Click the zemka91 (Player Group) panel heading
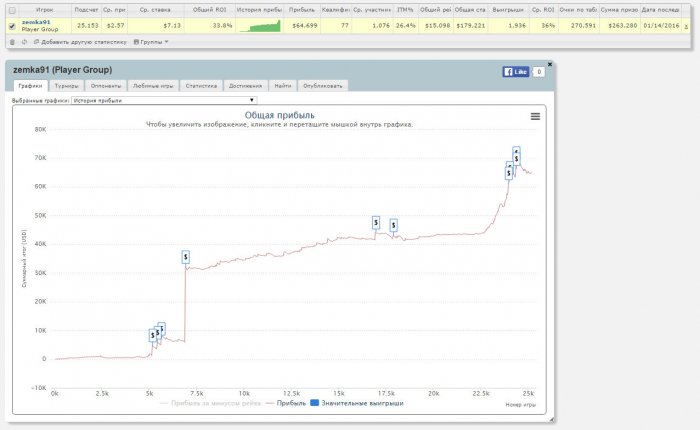This screenshot has height=430, width=700. click(62, 70)
